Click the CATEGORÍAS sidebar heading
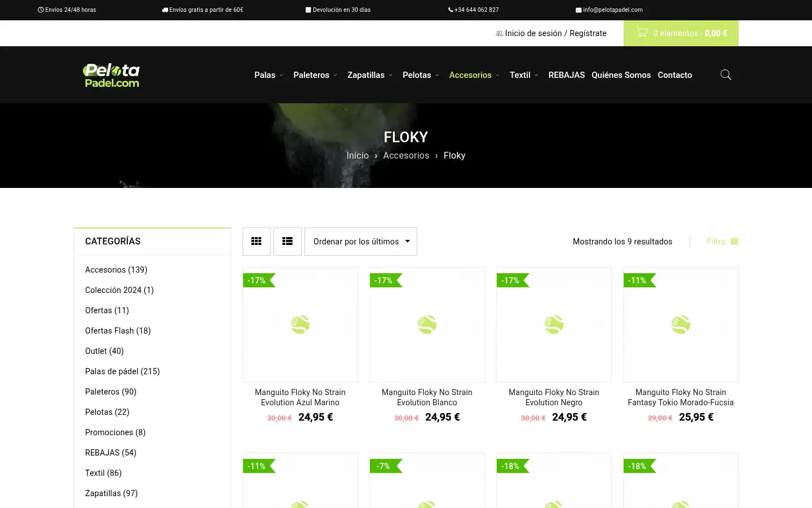The width and height of the screenshot is (812, 508). (113, 241)
